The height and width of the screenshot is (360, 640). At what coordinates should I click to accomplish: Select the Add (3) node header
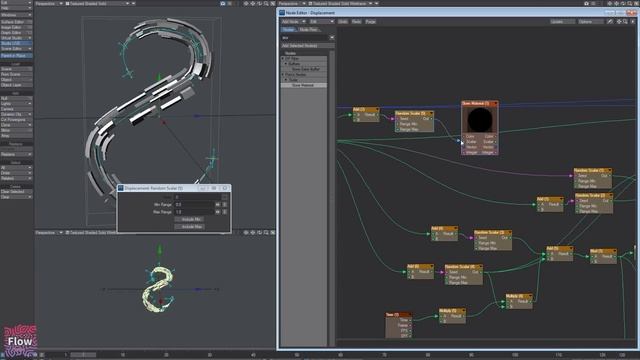coord(366,109)
